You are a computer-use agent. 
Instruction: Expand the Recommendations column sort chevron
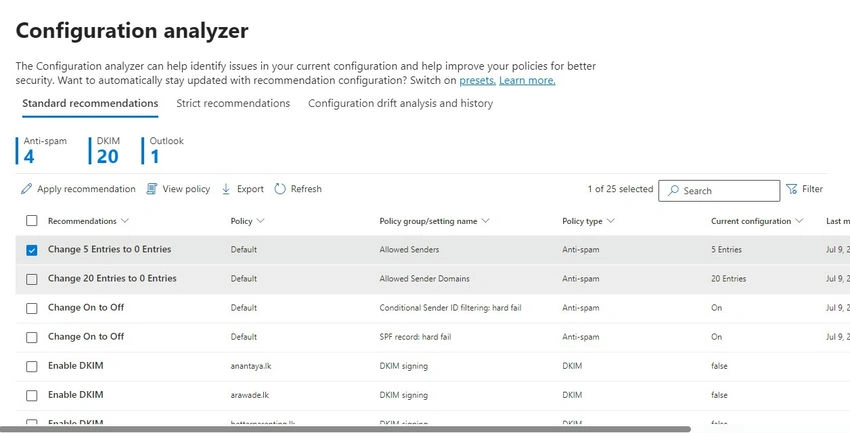pyautogui.click(x=125, y=221)
